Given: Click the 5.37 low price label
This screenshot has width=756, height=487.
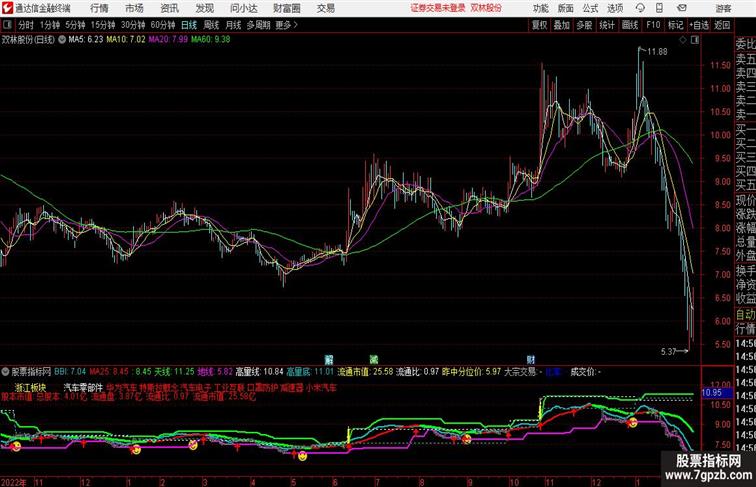Looking at the screenshot, I should 668,352.
